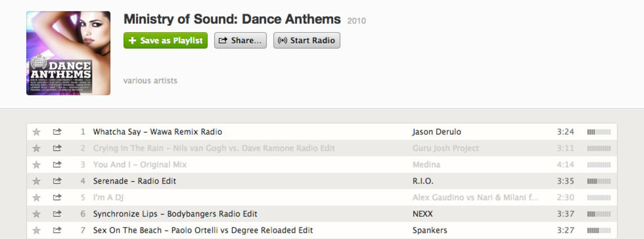This screenshot has height=239, width=644.
Task: Click popularity bar for Whatcha Say
Action: point(599,132)
